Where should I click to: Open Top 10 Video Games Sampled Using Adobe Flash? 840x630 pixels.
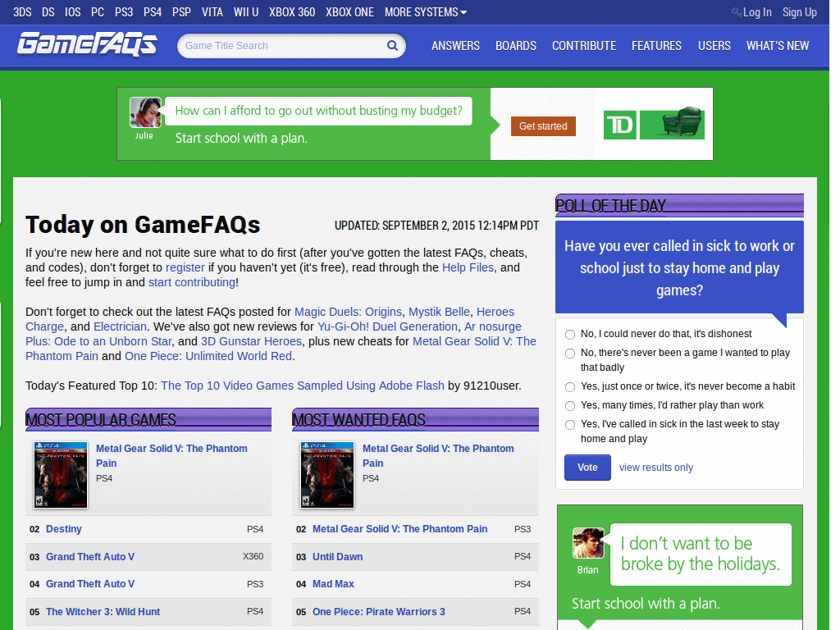[303, 386]
